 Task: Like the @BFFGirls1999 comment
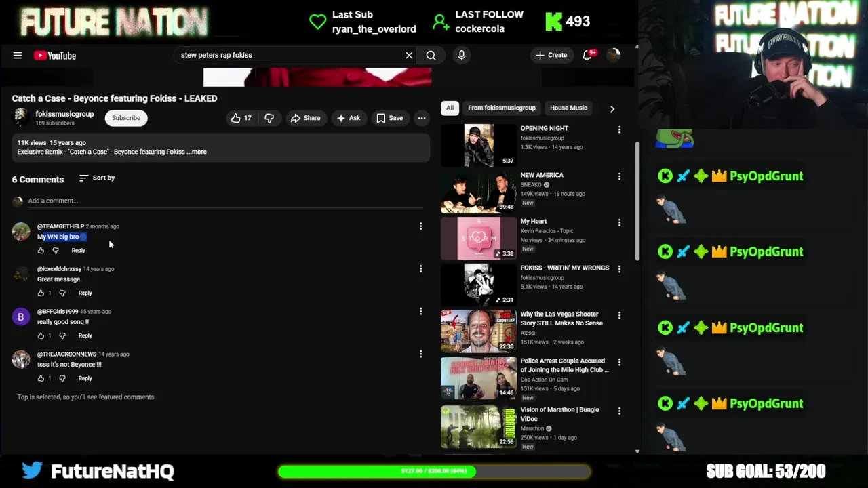pyautogui.click(x=41, y=336)
